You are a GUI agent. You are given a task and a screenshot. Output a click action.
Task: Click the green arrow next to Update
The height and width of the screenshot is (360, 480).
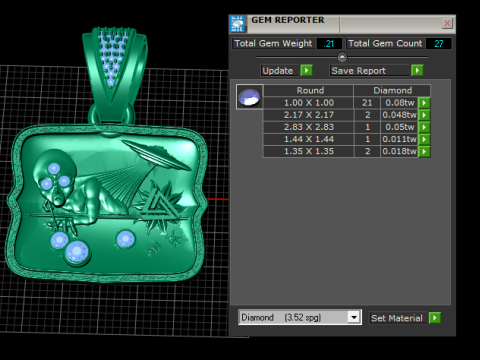pyautogui.click(x=306, y=71)
